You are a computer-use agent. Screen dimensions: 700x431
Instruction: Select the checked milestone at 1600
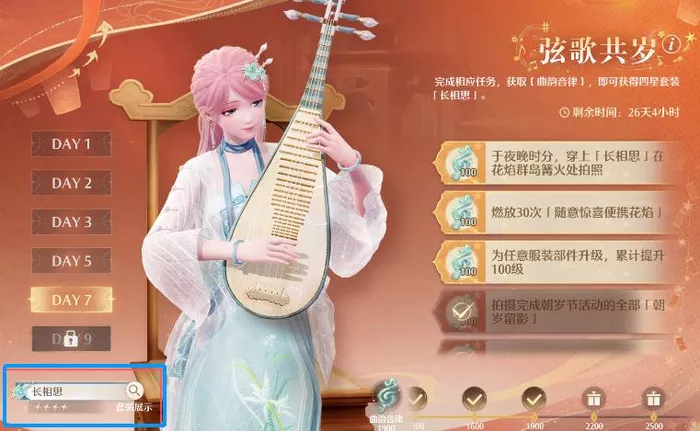point(474,399)
